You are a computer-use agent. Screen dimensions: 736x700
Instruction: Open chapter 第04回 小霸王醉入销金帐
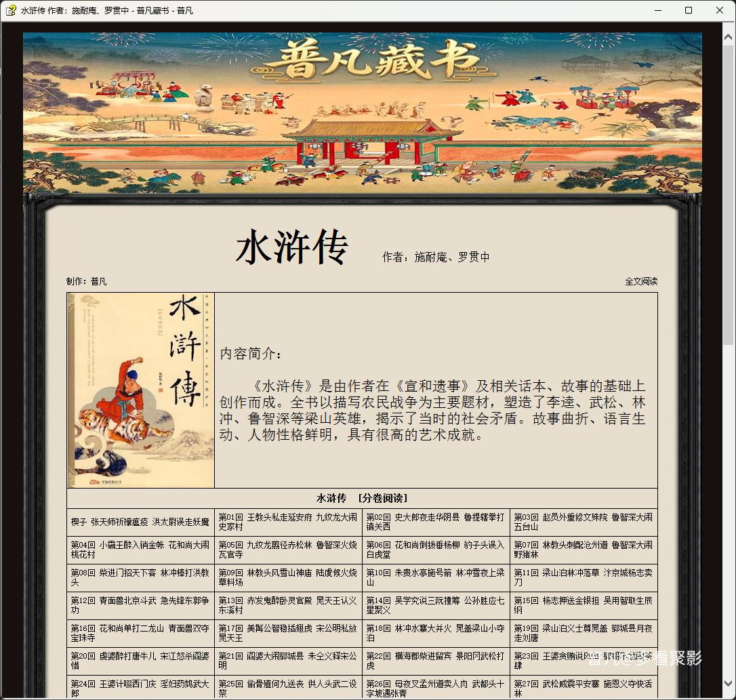pyautogui.click(x=140, y=550)
